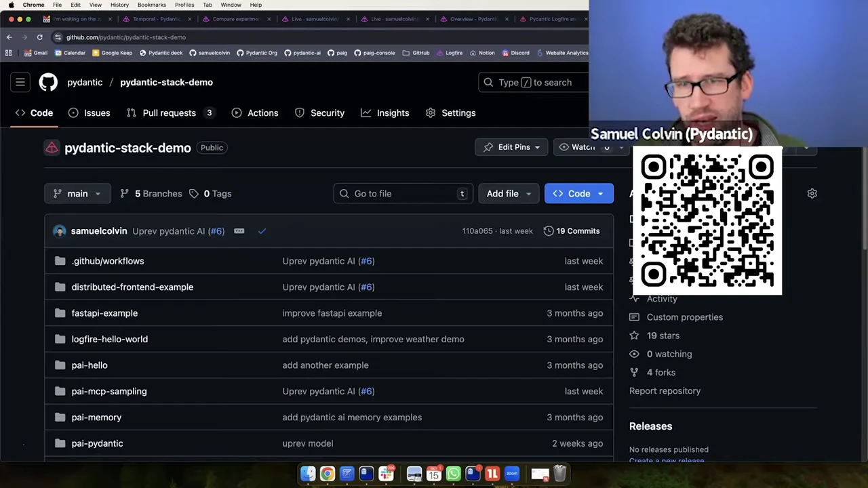Screen dimensions: 868x488
Task: Open the History menu in the menu bar
Action: tap(119, 5)
